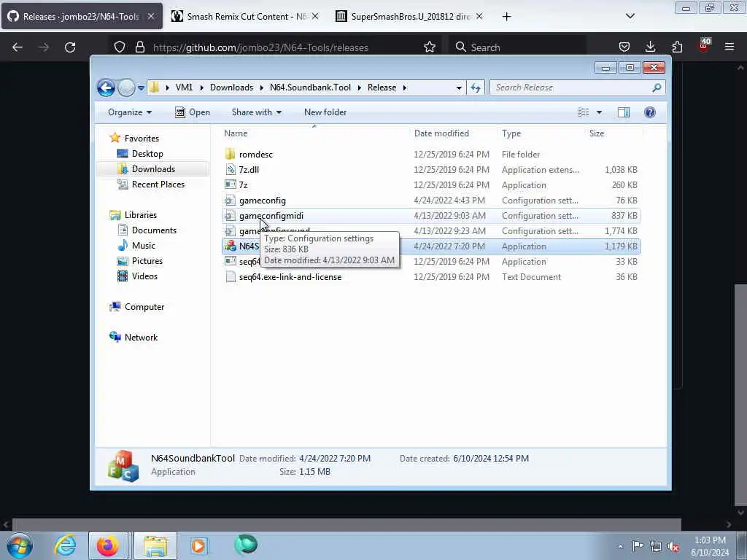This screenshot has height=560, width=747.
Task: Click the Firefox URL address bar
Action: (x=276, y=47)
